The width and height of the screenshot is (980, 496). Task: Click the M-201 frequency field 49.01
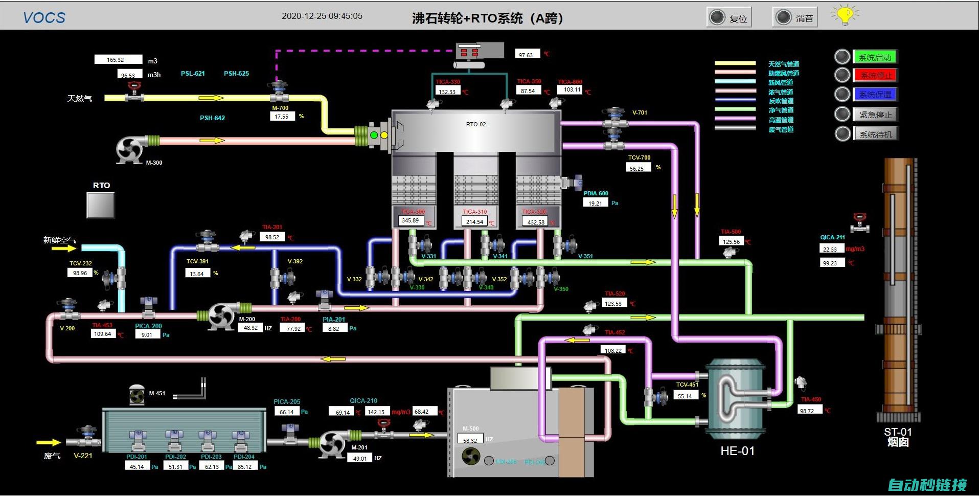(x=360, y=458)
